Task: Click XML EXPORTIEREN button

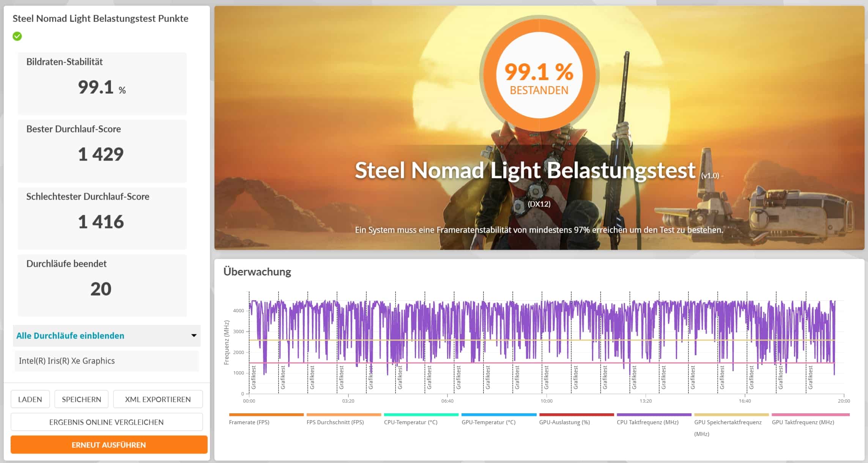Action: point(158,399)
